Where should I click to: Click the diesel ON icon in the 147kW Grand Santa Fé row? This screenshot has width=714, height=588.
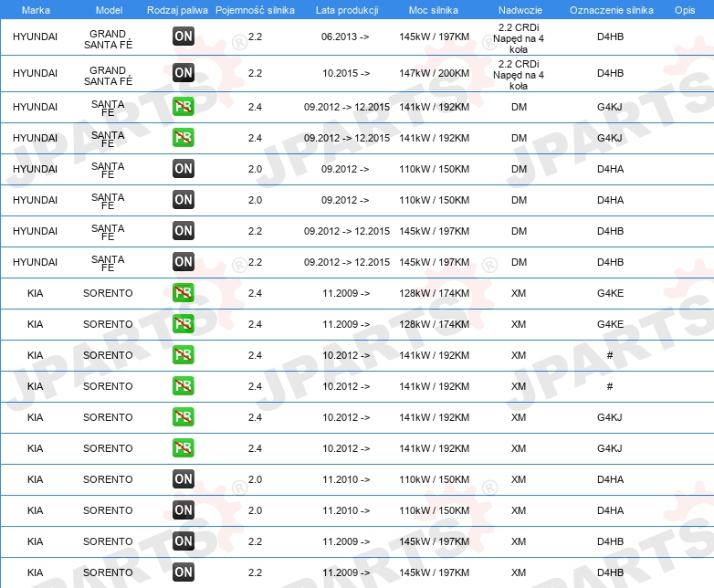click(184, 73)
